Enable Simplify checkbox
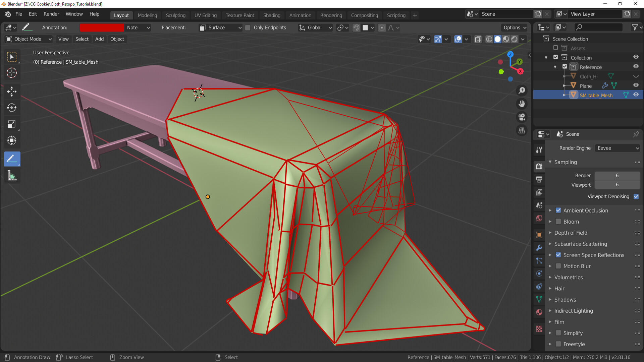The width and height of the screenshot is (644, 362). (558, 333)
